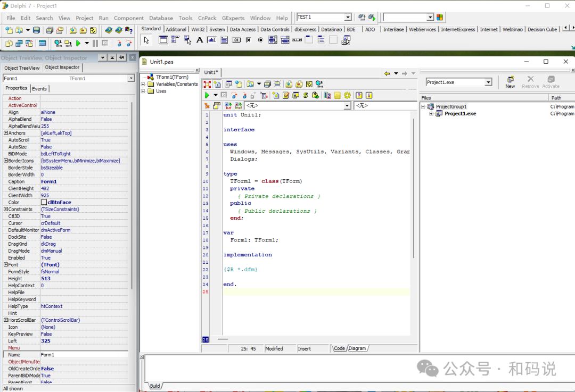Expand the Project1.exe node in project tree

pos(431,114)
